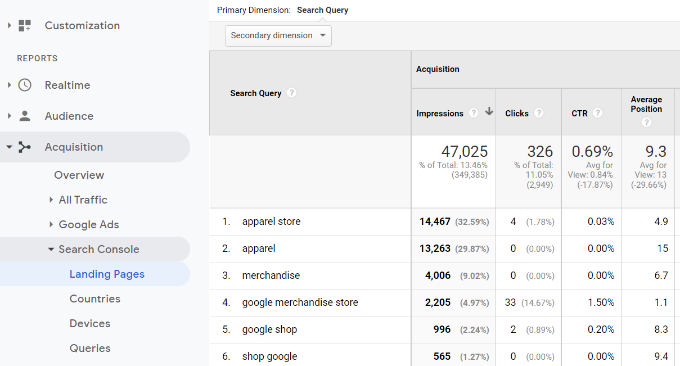Open help icon under Average Position
The height and width of the screenshot is (366, 680).
click(x=646, y=122)
